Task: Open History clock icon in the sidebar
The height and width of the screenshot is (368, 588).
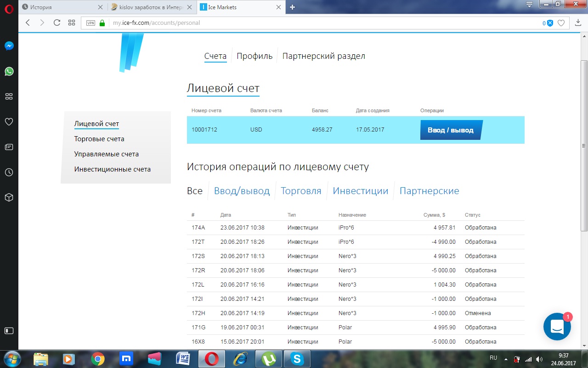Action: [x=9, y=172]
